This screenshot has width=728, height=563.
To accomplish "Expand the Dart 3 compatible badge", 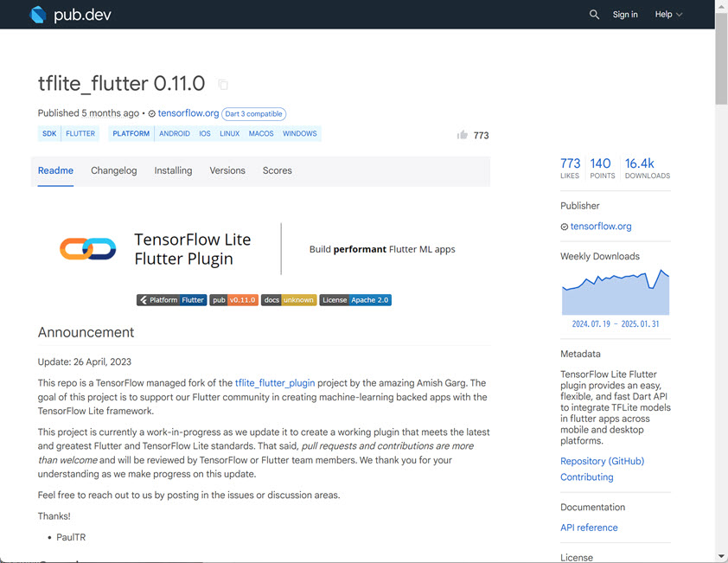I will (x=253, y=113).
